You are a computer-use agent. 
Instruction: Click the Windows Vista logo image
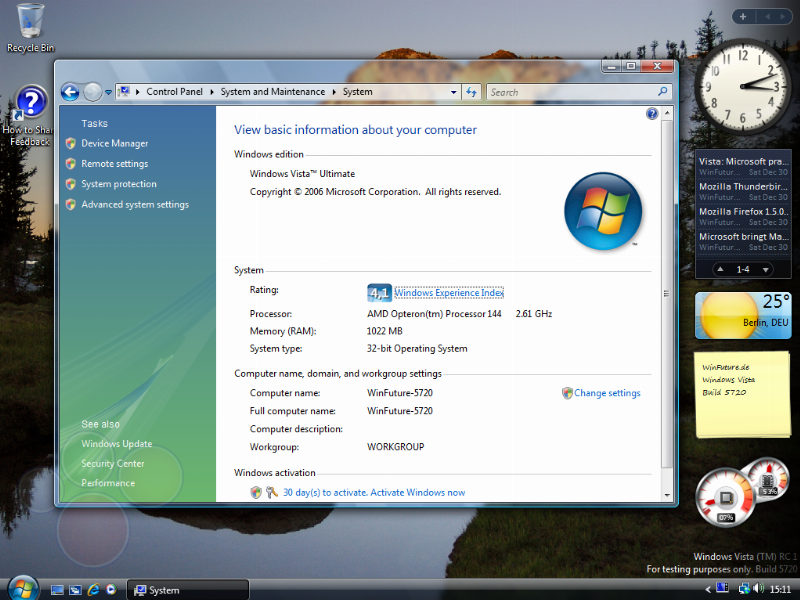coord(603,211)
